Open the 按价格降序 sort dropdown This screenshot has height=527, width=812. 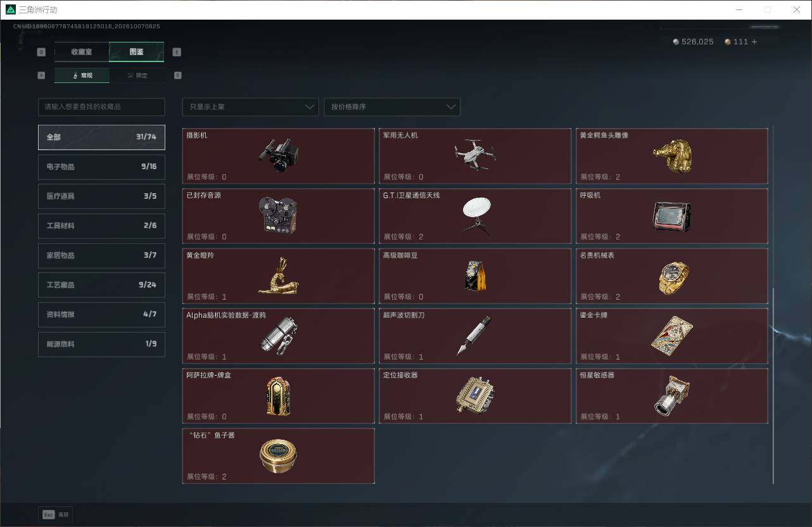click(392, 107)
